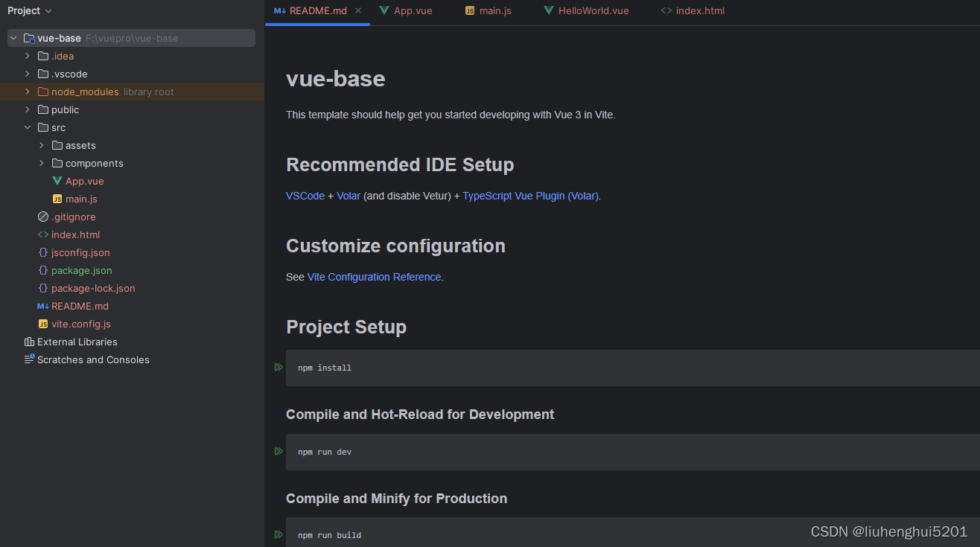This screenshot has height=547, width=980.
Task: Click the HTML icon beside index.html in tree
Action: [x=43, y=234]
